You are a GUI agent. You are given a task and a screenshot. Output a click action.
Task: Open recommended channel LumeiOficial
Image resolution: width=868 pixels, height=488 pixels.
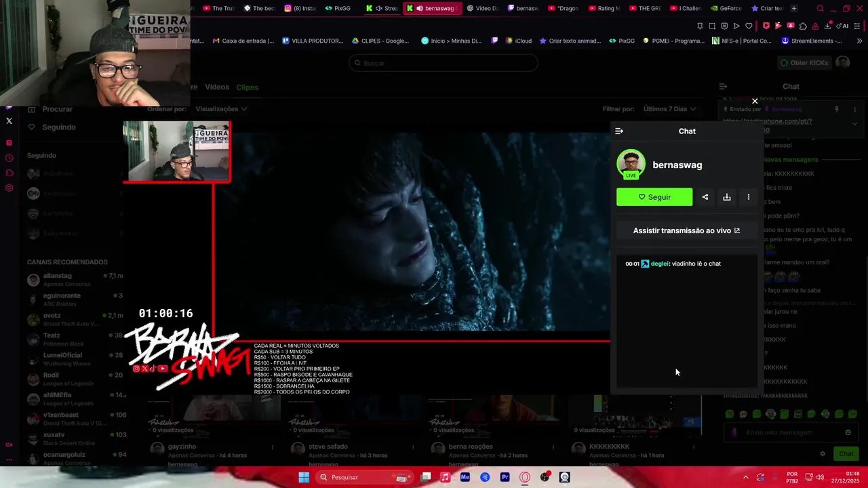(x=75, y=359)
